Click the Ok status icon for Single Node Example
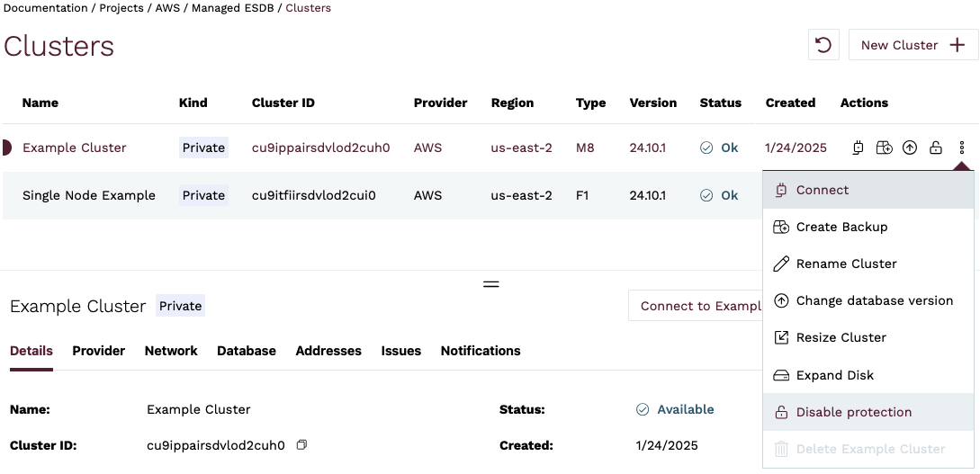Image resolution: width=980 pixels, height=474 pixels. (706, 195)
